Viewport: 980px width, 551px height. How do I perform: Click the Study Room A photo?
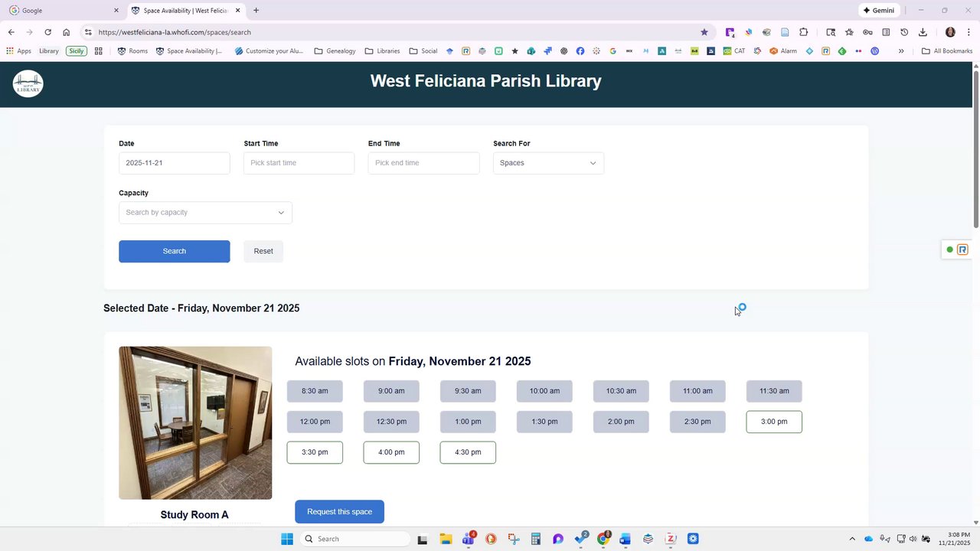tap(195, 423)
